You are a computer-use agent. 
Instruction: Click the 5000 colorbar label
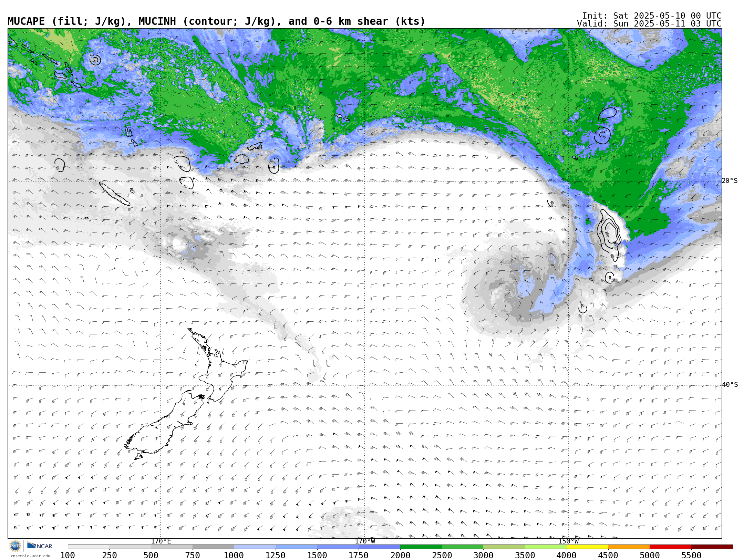click(650, 555)
